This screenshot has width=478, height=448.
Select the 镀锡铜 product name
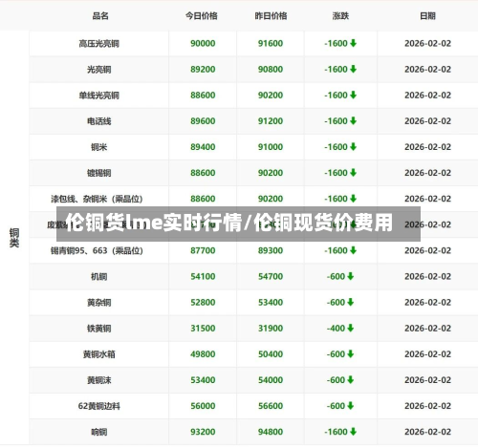(99, 173)
